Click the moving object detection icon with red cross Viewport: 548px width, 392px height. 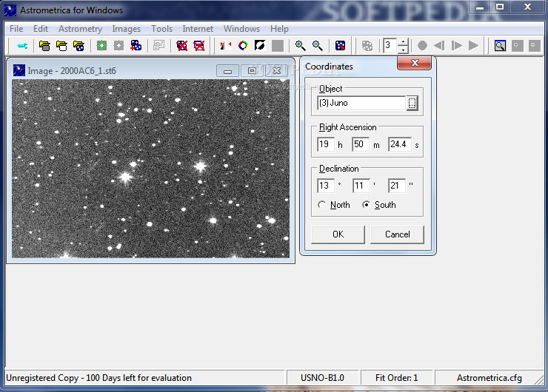(136, 46)
